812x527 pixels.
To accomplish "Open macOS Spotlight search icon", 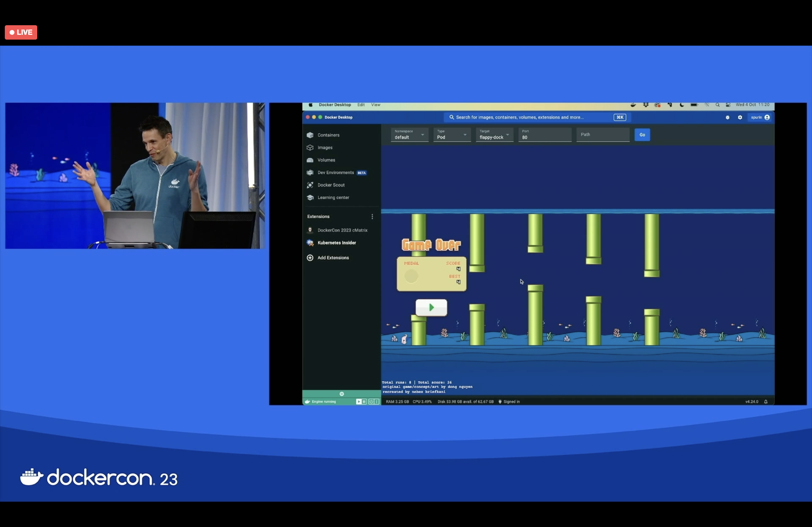I will coord(717,105).
